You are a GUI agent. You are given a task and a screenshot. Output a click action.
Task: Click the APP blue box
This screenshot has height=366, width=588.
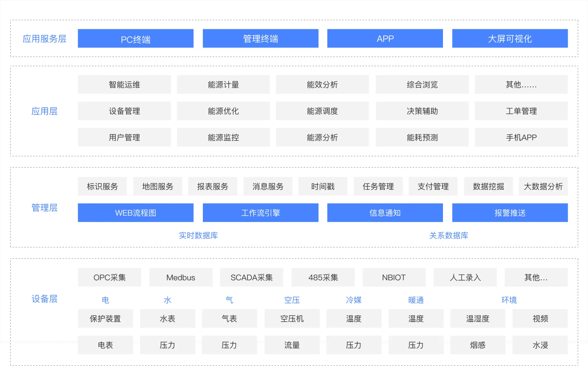[385, 39]
